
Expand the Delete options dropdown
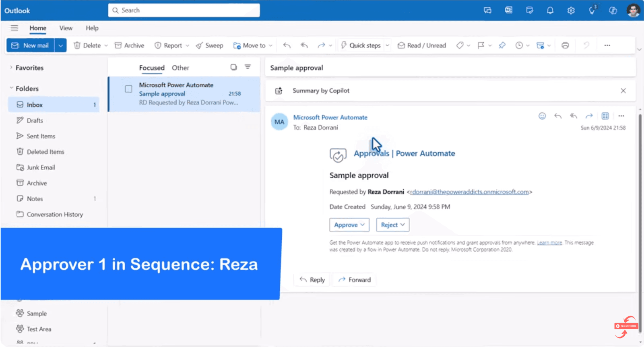pyautogui.click(x=106, y=45)
